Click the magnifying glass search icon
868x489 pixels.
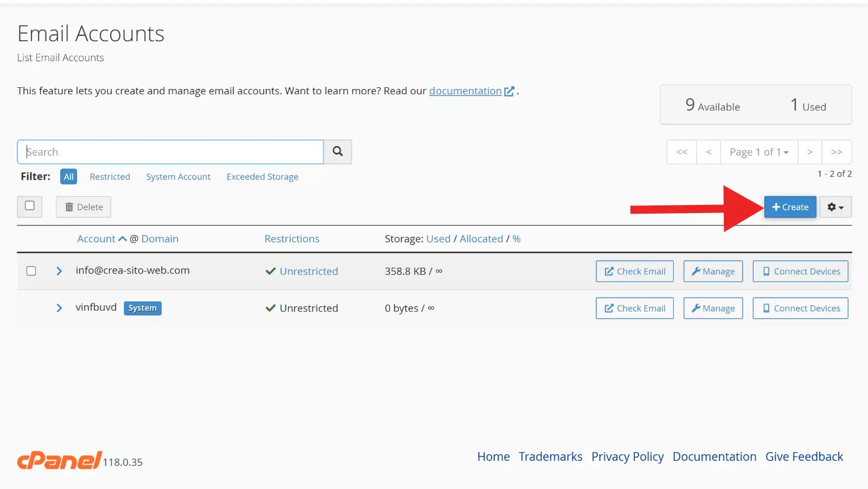click(337, 152)
